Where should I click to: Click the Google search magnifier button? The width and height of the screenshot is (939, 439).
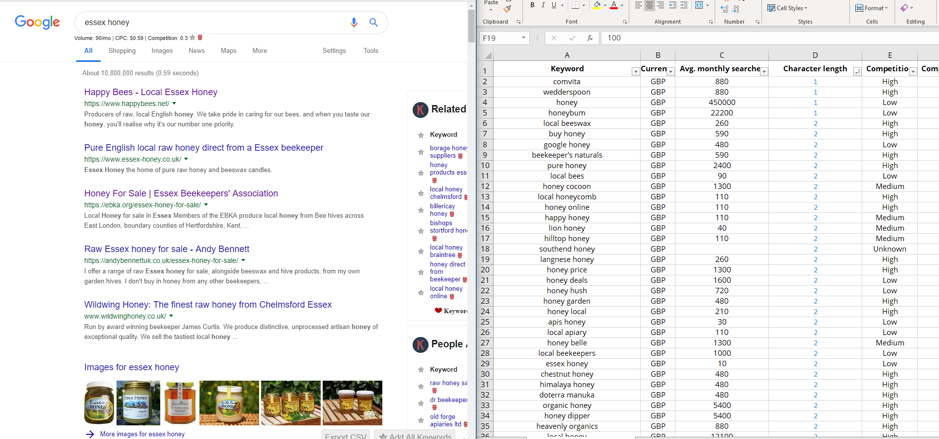click(374, 23)
